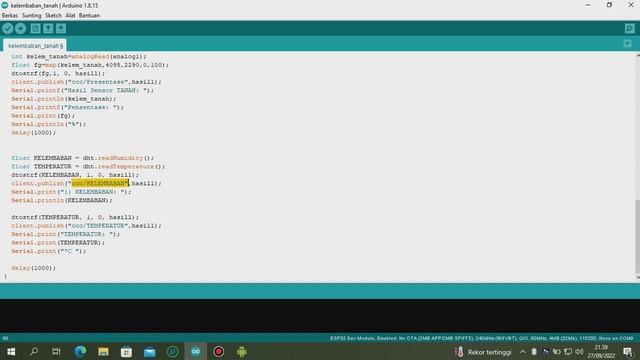This screenshot has height=360, width=640.
Task: Click the "Hasil Sensor TANAH" printf line
Action: click(82, 90)
